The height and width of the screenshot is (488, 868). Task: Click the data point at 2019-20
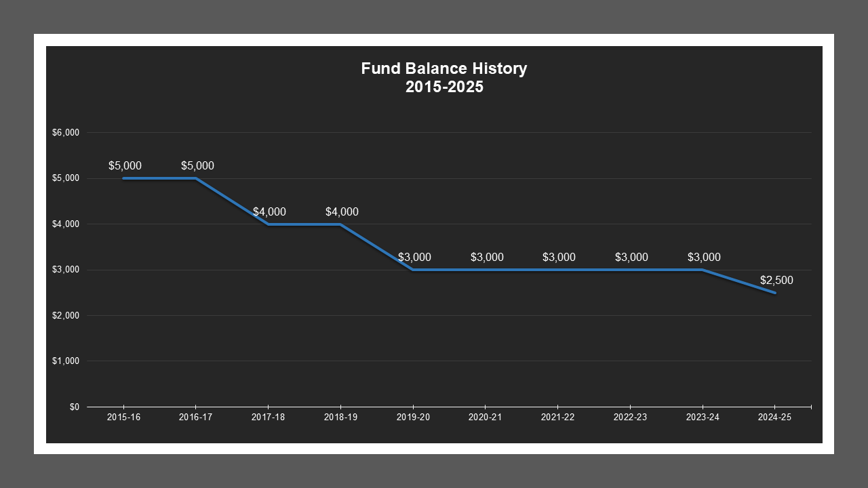tap(413, 270)
